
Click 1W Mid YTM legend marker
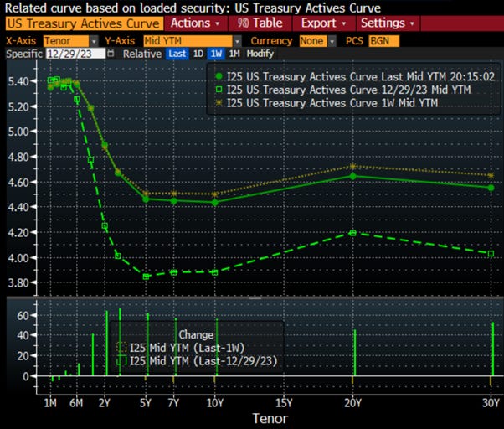click(219, 103)
